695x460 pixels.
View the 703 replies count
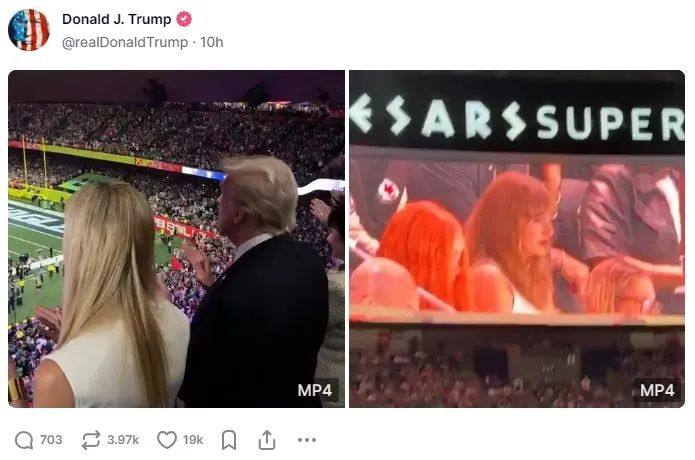pyautogui.click(x=51, y=440)
